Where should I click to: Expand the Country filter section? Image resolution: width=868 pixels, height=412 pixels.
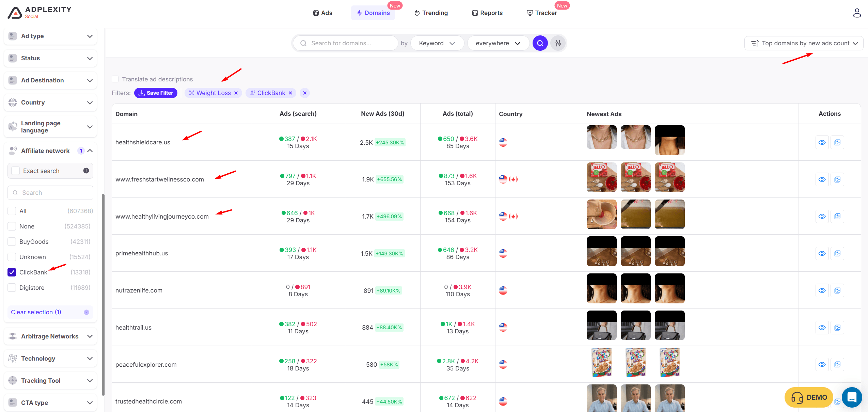[50, 102]
